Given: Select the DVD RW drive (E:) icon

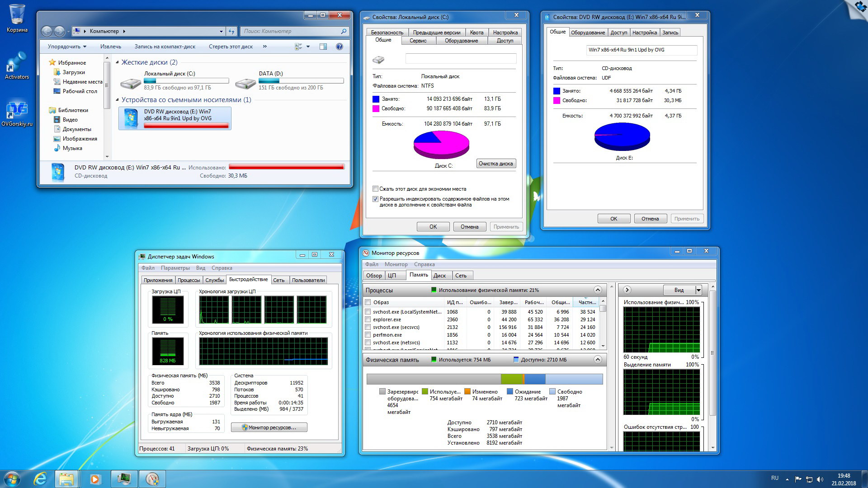Looking at the screenshot, I should tap(131, 118).
